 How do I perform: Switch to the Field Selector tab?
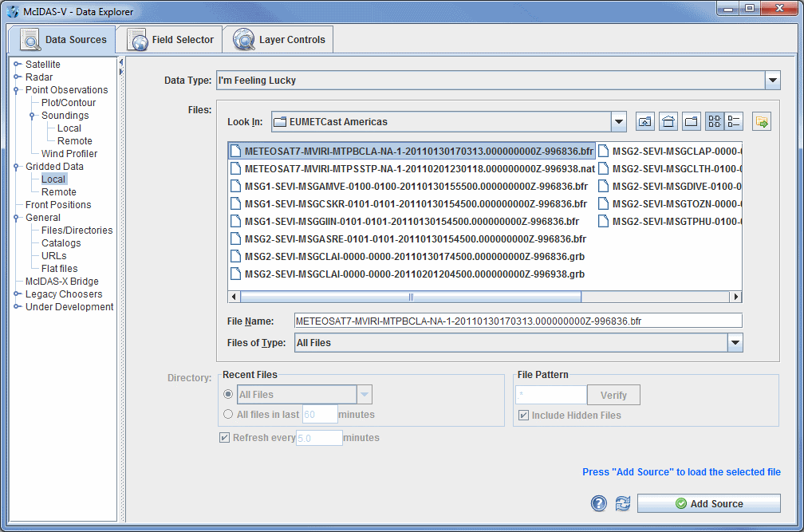[169, 39]
